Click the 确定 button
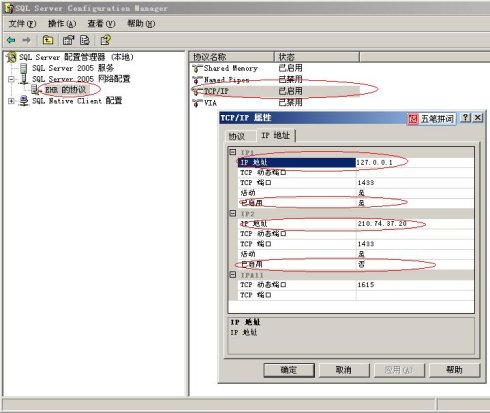The width and height of the screenshot is (490, 413). click(x=289, y=370)
